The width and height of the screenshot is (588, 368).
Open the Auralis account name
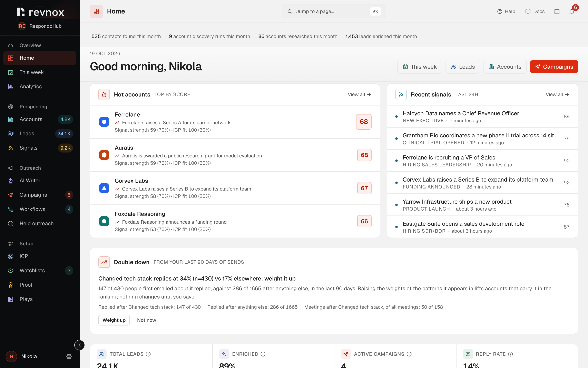pyautogui.click(x=124, y=148)
